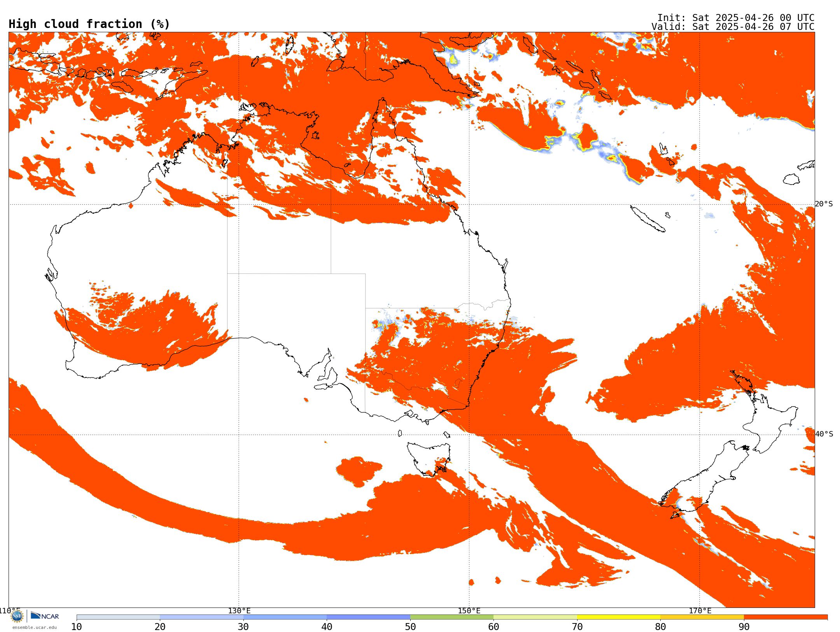Click the 40–50 periwinkle colorbar segment
The width and height of the screenshot is (840, 632).
[368, 617]
